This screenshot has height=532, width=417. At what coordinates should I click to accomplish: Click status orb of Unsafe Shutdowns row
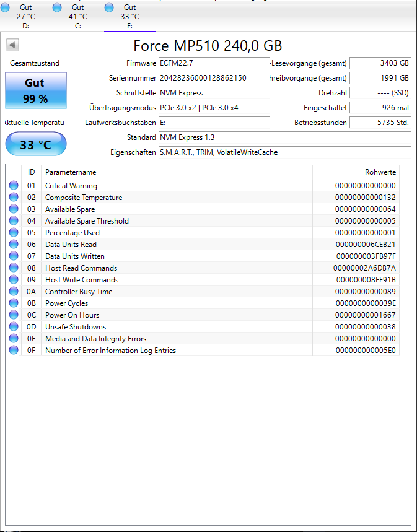pyautogui.click(x=14, y=326)
